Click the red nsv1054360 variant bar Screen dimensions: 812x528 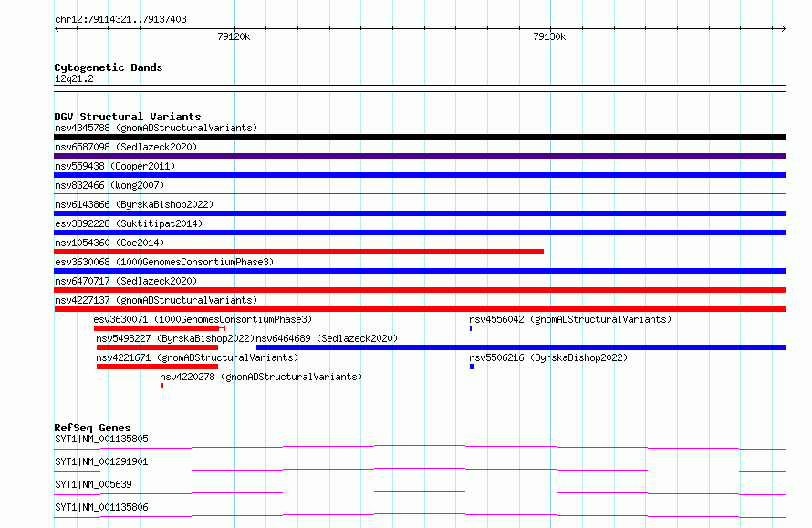click(x=299, y=252)
